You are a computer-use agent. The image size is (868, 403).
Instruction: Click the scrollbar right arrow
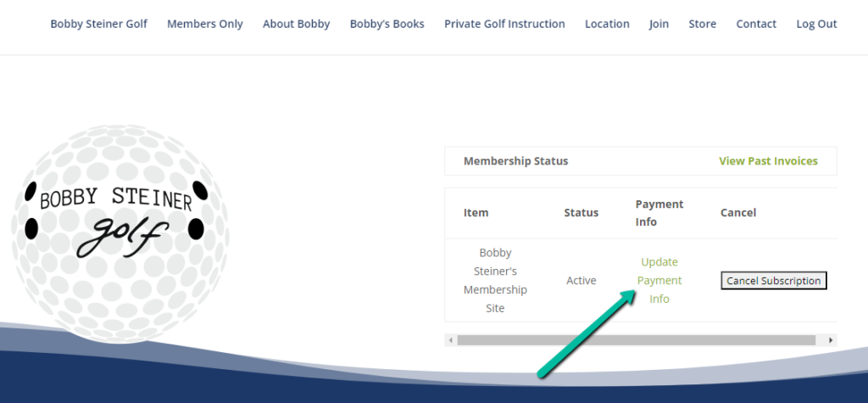click(x=831, y=340)
